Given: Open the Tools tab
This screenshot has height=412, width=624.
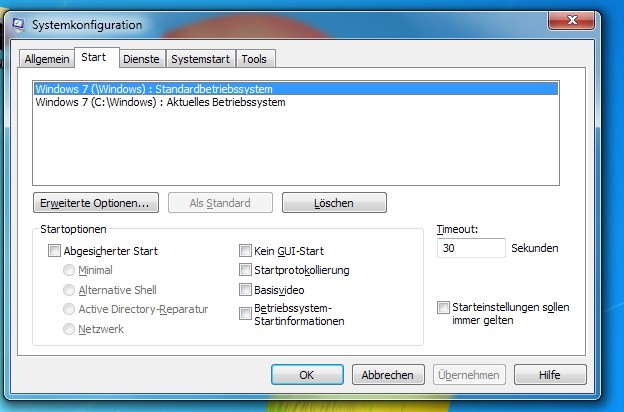Looking at the screenshot, I should pyautogui.click(x=255, y=59).
